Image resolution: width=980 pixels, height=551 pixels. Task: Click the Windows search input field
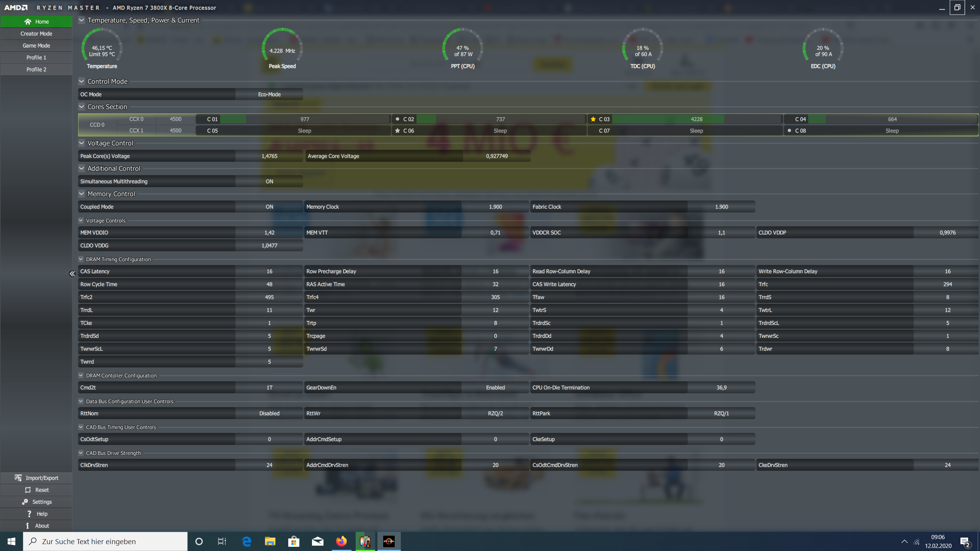(105, 541)
